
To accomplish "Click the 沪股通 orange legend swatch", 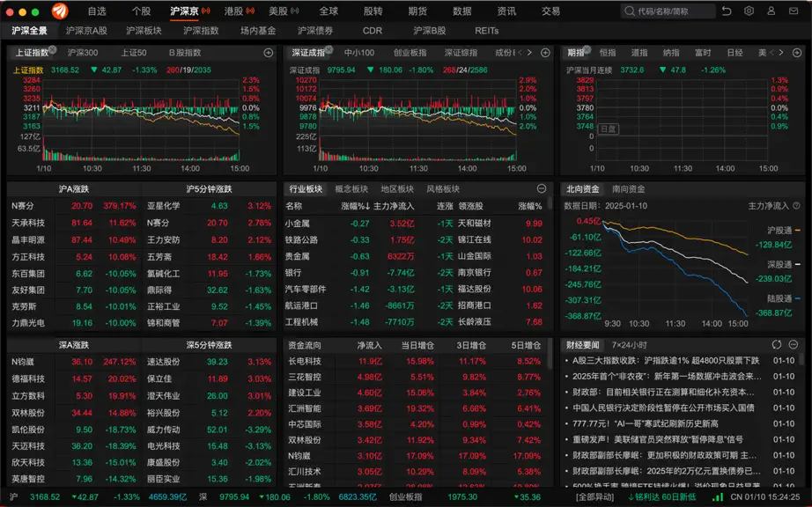I will tap(797, 231).
